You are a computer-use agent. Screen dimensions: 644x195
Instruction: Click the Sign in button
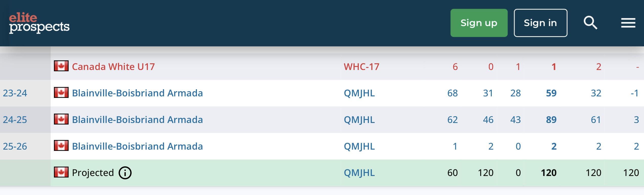click(540, 23)
